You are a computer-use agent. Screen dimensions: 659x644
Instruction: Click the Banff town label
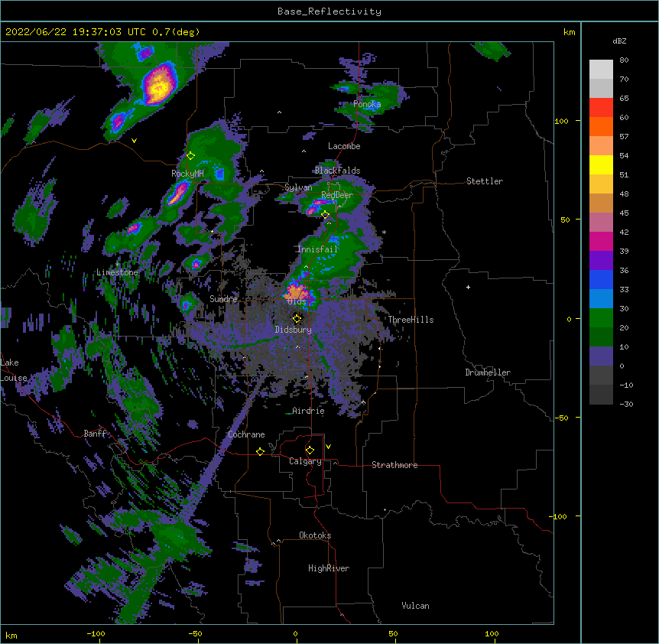pyautogui.click(x=96, y=434)
